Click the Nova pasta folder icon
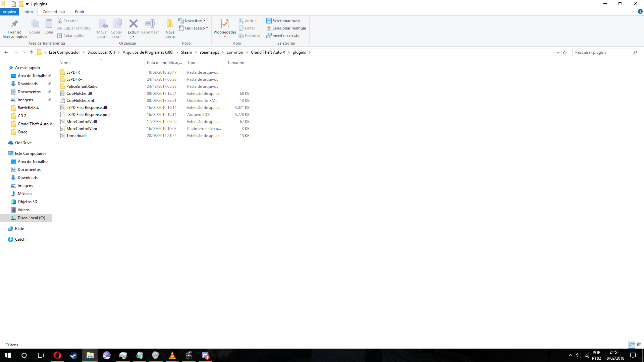This screenshot has height=362, width=644. [x=170, y=24]
